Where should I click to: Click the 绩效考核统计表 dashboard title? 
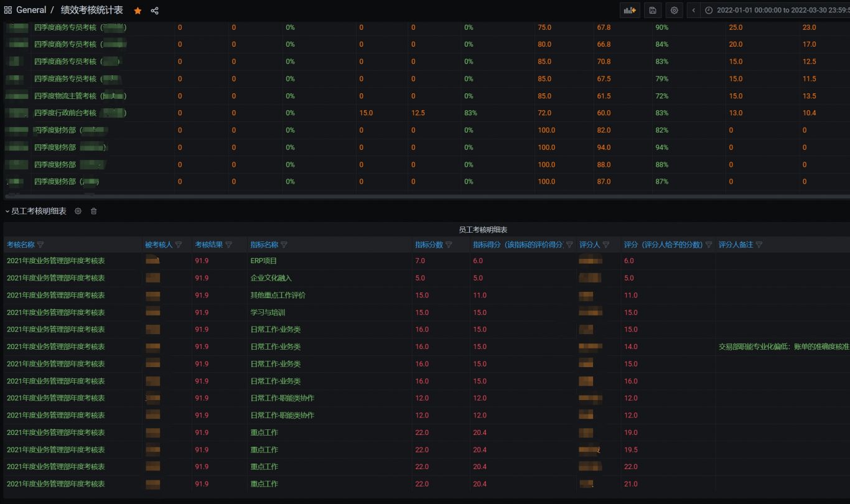[x=92, y=10]
